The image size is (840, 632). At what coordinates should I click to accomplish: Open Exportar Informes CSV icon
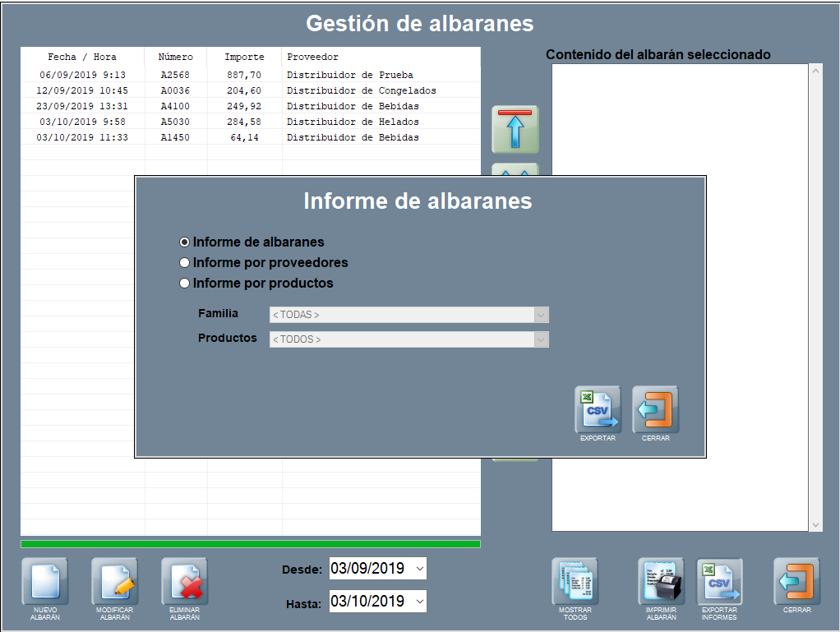click(x=719, y=582)
